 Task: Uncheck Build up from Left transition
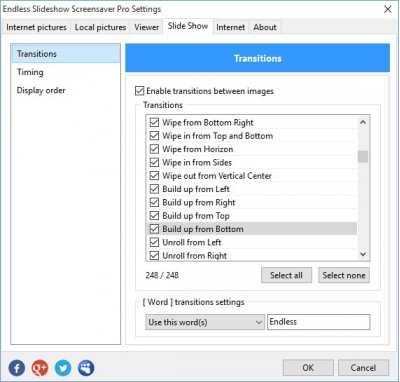click(154, 189)
